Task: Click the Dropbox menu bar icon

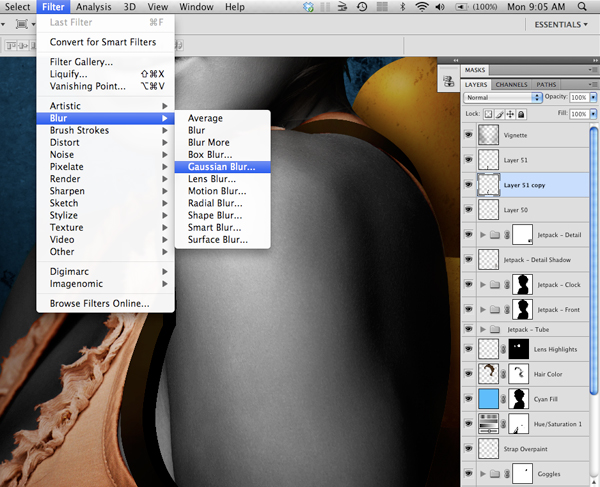Action: [x=308, y=7]
